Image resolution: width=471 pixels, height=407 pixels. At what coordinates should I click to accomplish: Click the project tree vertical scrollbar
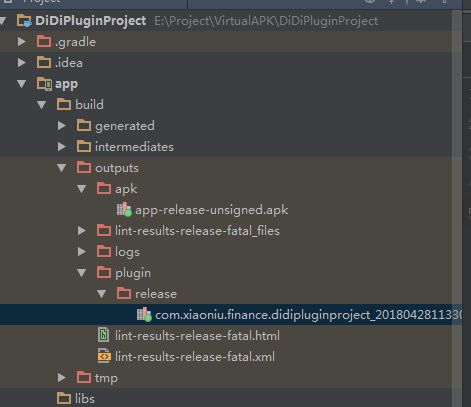(457, 208)
